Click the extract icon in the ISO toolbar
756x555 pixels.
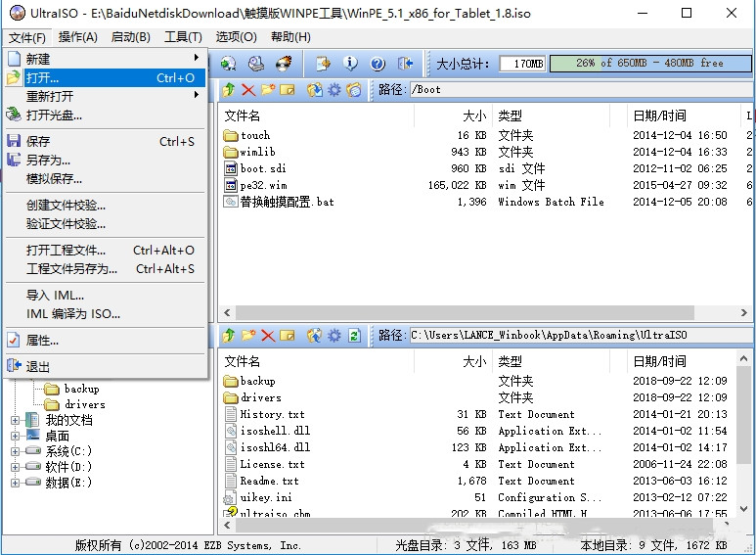(x=314, y=89)
